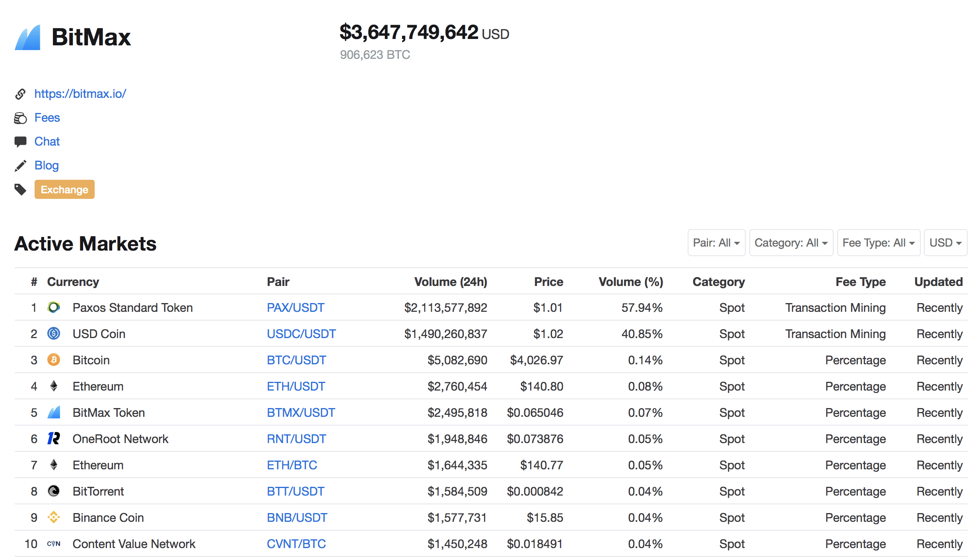Click the BitTorrent currency name
This screenshot has height=560, width=980.
click(x=98, y=491)
